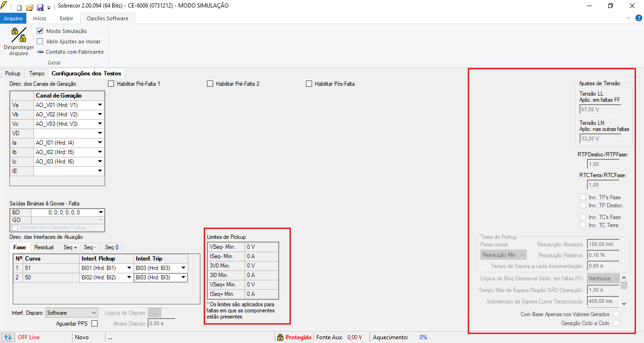Screen dimensions: 644x343
Task: Click the Lógica de Disparo ellipsis button
Action: (x=155, y=313)
